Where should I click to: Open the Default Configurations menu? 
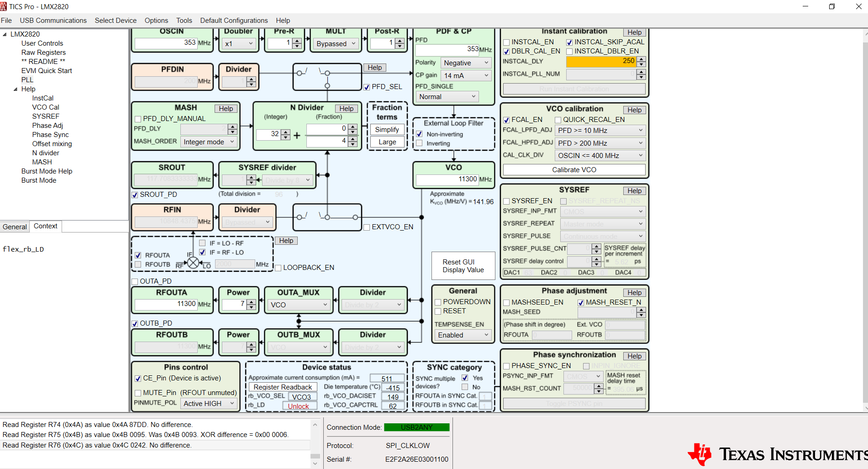(234, 21)
